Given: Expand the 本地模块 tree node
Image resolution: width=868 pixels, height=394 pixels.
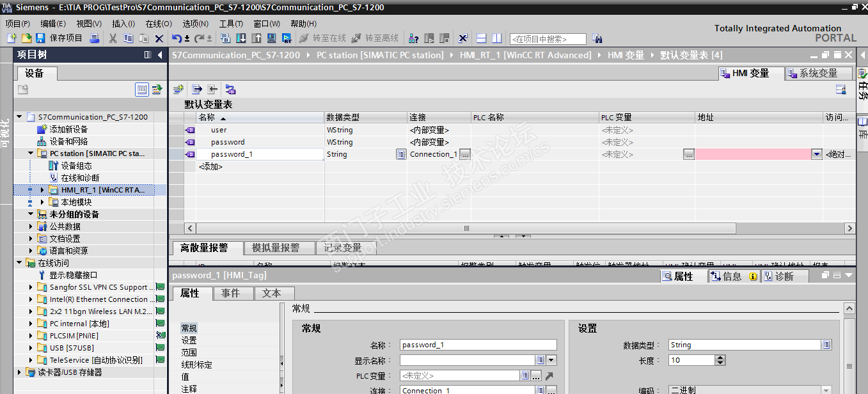Looking at the screenshot, I should coord(42,202).
